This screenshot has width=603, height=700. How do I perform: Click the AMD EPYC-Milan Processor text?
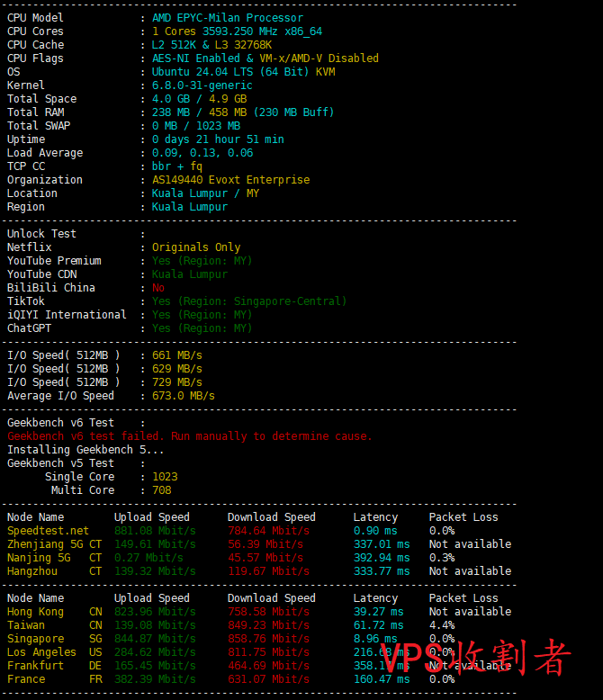pos(227,18)
